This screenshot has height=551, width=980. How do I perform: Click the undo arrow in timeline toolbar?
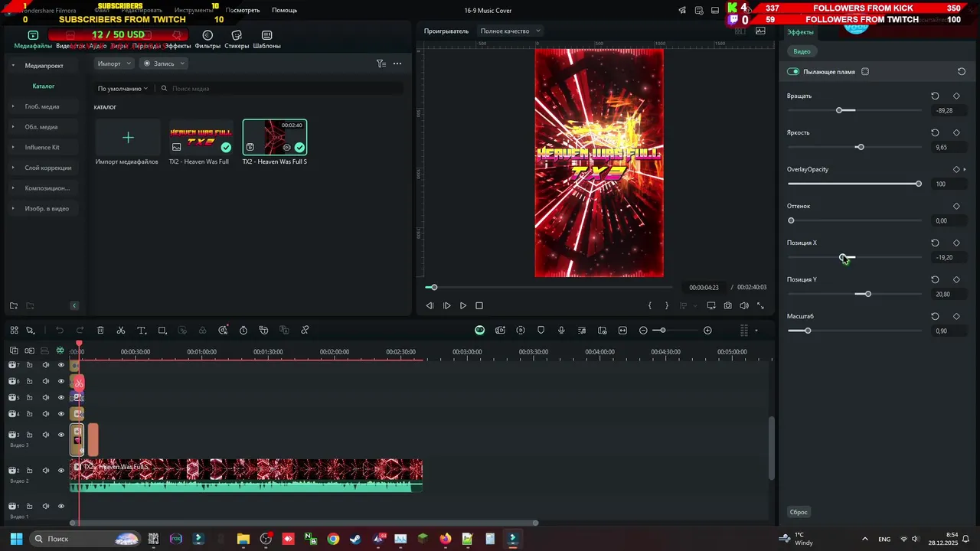click(x=60, y=330)
